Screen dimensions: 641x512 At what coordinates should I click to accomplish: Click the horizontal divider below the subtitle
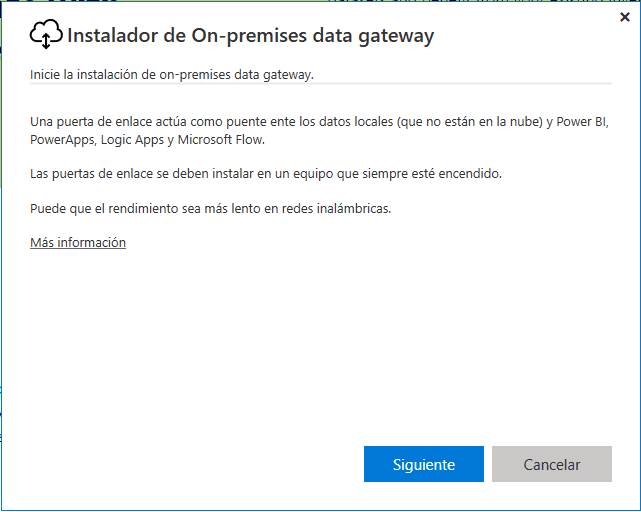(x=321, y=84)
